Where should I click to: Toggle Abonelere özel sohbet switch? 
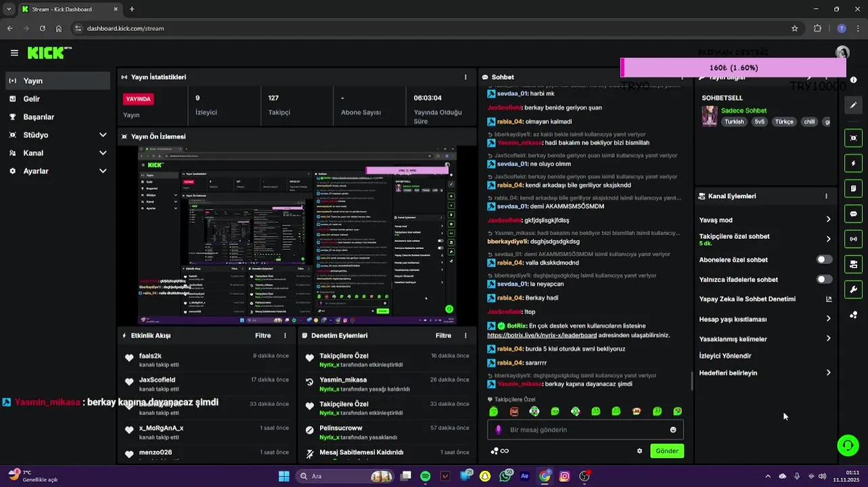point(824,260)
